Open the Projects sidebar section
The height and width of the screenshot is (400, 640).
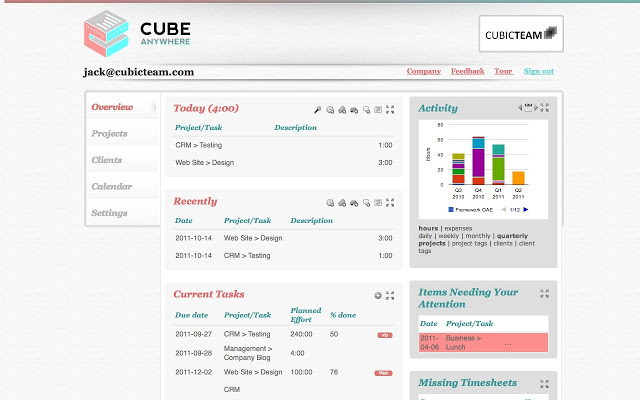pos(109,134)
